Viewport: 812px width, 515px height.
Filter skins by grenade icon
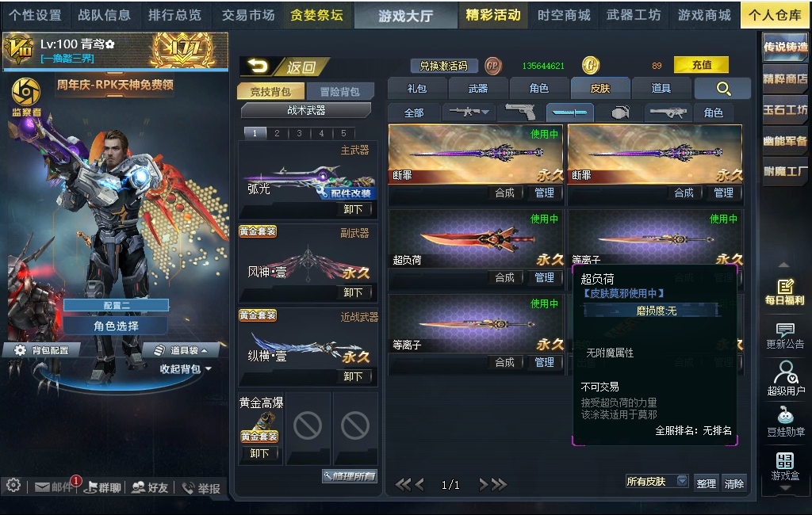pyautogui.click(x=620, y=112)
